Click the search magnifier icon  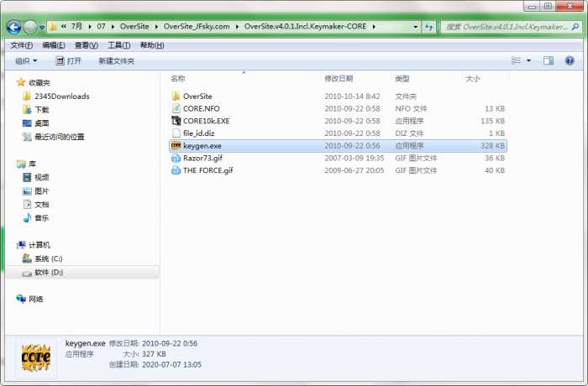[x=575, y=27]
